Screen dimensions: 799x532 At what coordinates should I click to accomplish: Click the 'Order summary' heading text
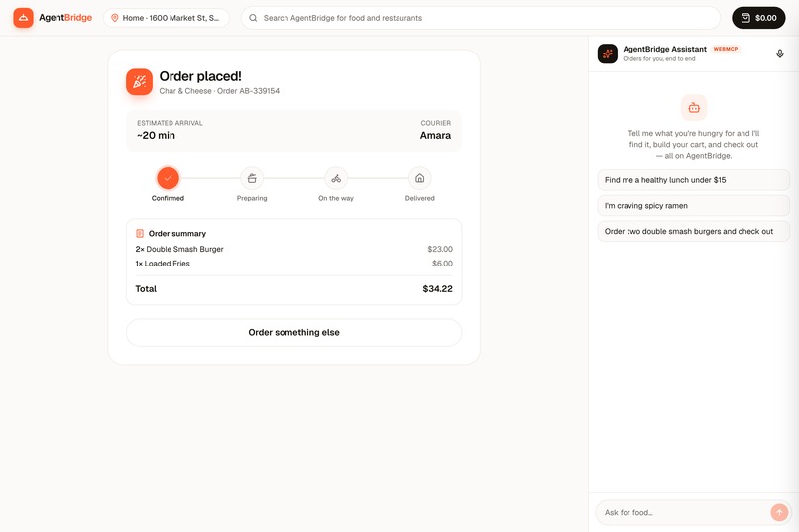(x=177, y=233)
